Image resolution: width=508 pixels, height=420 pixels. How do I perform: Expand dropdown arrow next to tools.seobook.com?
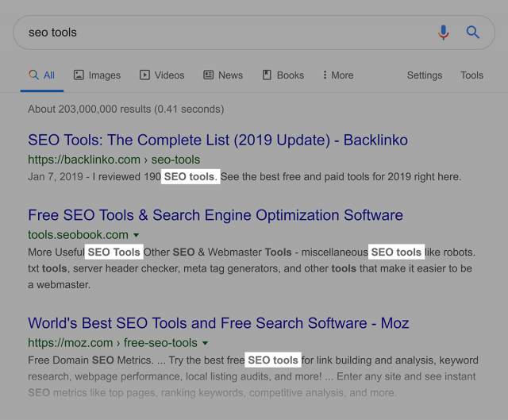pos(136,235)
